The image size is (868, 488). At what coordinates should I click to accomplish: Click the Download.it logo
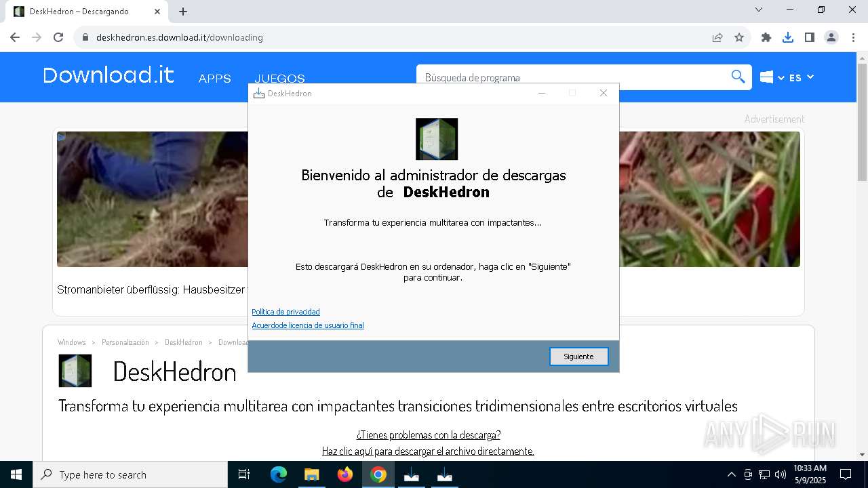(x=108, y=75)
